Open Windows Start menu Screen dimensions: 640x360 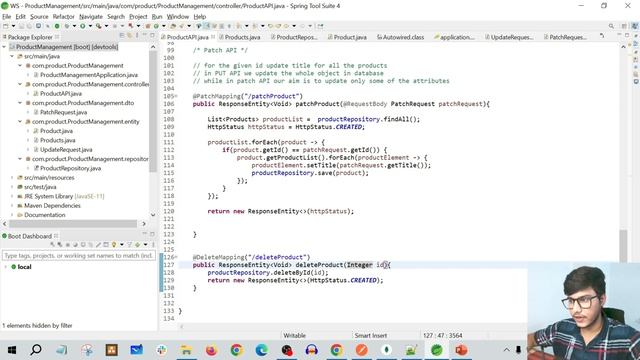pos(11,350)
